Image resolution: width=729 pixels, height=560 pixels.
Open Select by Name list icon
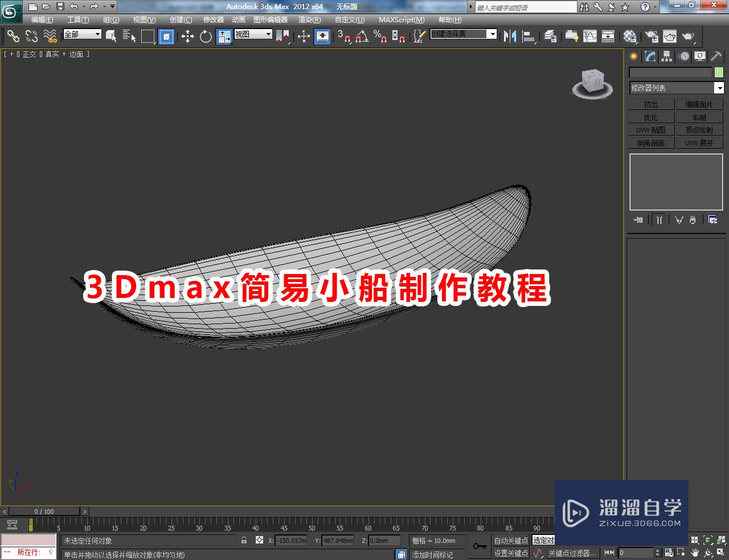coord(129,36)
